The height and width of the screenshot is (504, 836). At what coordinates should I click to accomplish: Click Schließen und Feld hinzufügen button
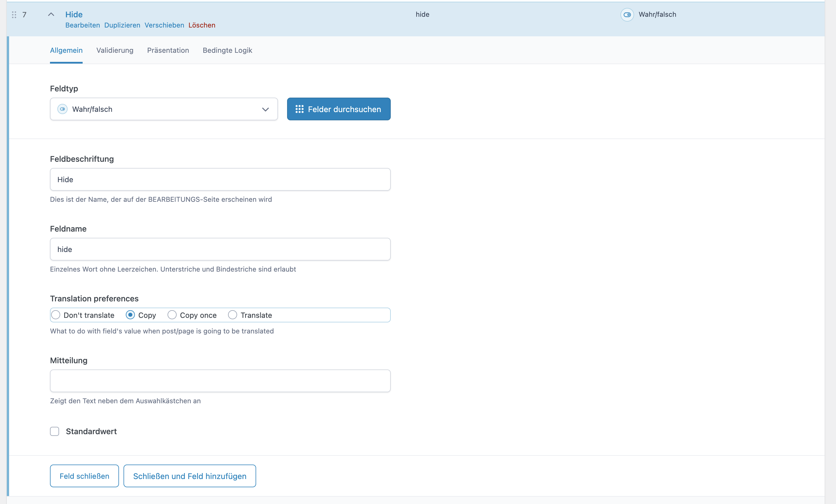pyautogui.click(x=190, y=476)
